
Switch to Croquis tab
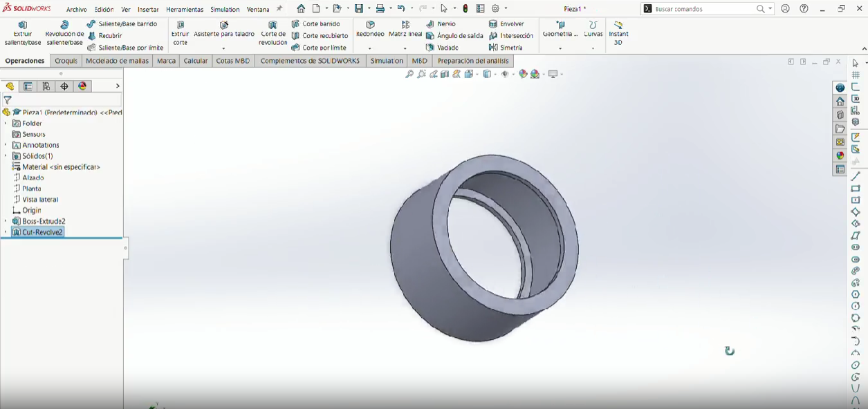coord(66,61)
